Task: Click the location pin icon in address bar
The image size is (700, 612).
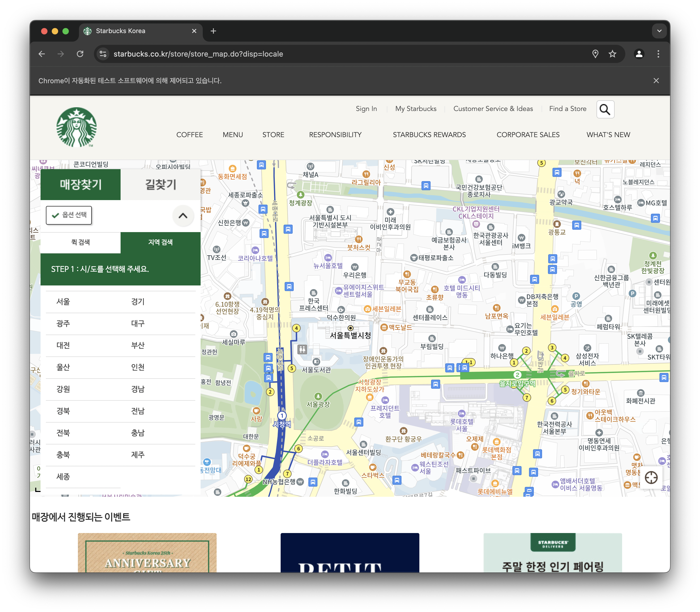Action: (595, 54)
